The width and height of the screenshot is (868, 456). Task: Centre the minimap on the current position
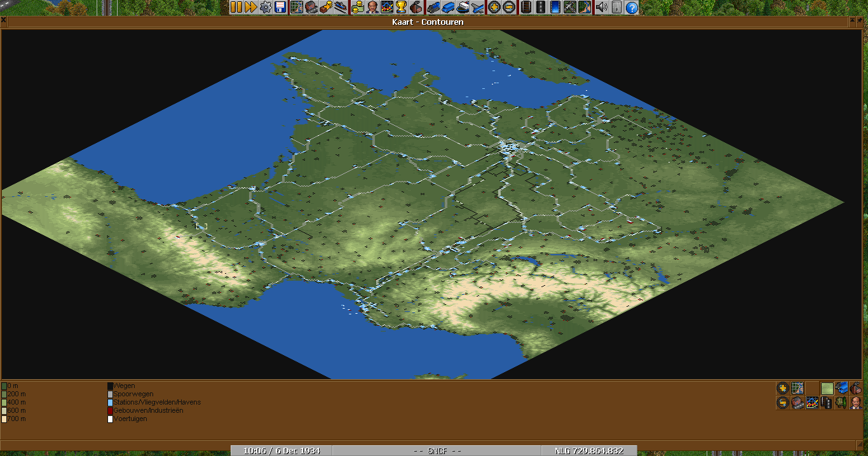click(797, 387)
